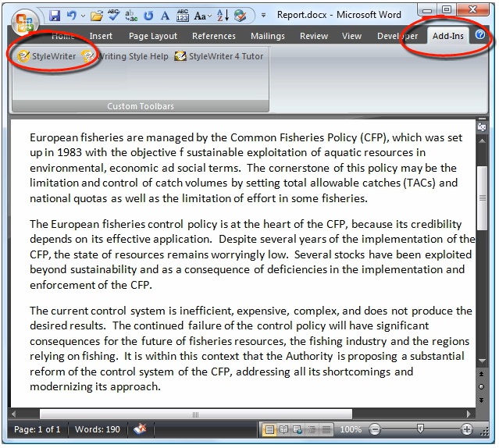This screenshot has width=499, height=448.
Task: Open Customize Quick Access Toolbar dropdown
Action: pos(263,16)
